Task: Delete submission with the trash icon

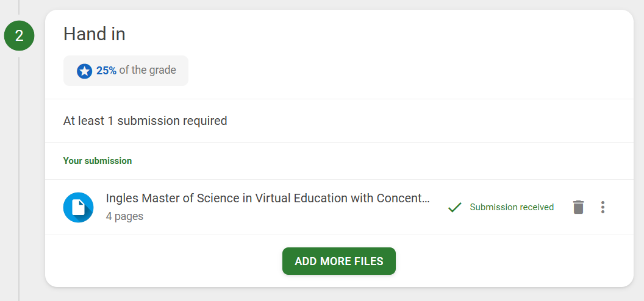Action: point(578,207)
